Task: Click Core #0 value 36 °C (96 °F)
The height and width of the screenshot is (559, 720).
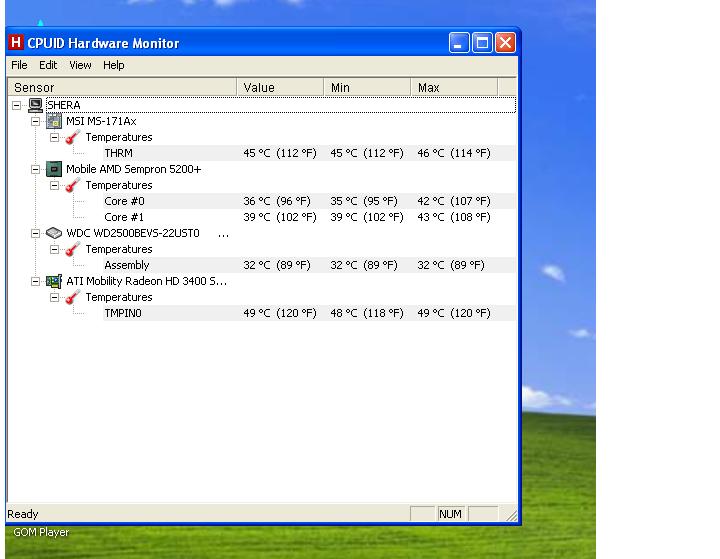Action: [x=277, y=201]
